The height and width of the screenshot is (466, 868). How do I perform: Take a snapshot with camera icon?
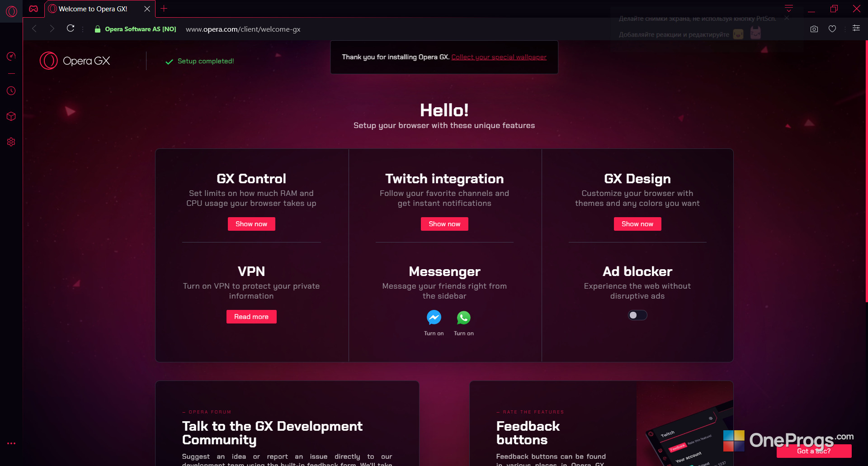click(x=814, y=29)
